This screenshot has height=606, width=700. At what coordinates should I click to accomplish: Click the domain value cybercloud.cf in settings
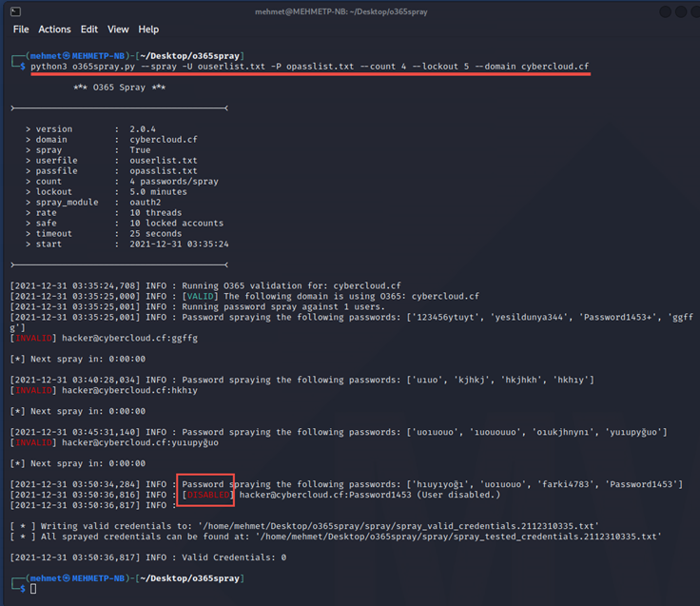pyautogui.click(x=164, y=140)
